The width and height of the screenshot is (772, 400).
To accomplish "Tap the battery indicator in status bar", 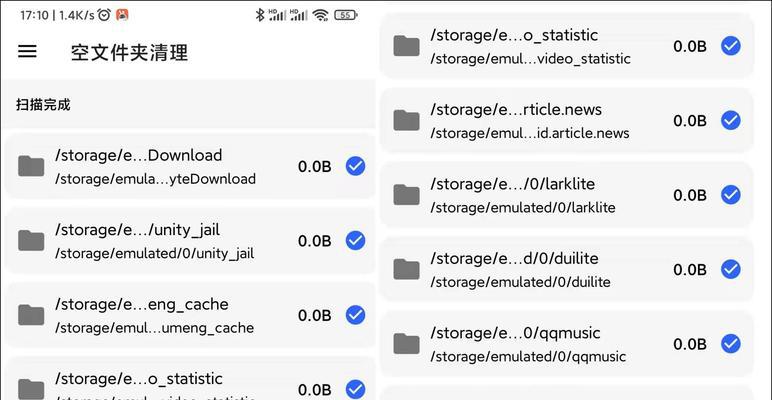I will (x=346, y=15).
